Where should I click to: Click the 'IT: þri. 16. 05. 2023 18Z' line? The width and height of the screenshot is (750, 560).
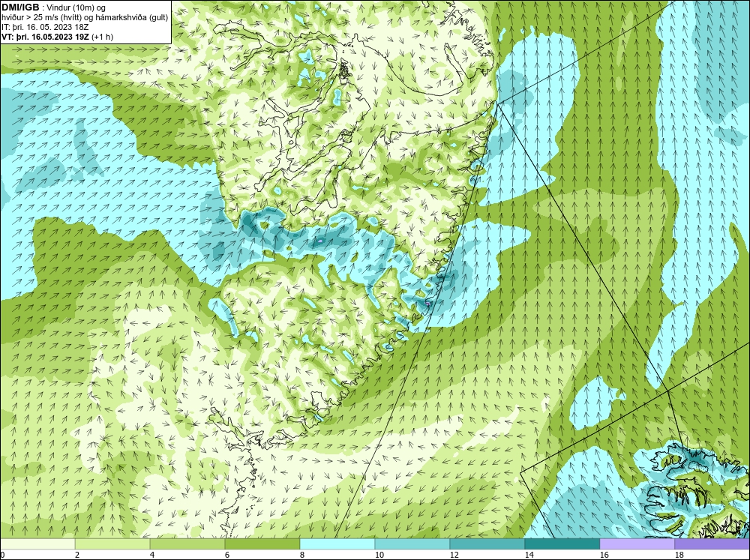[45, 27]
